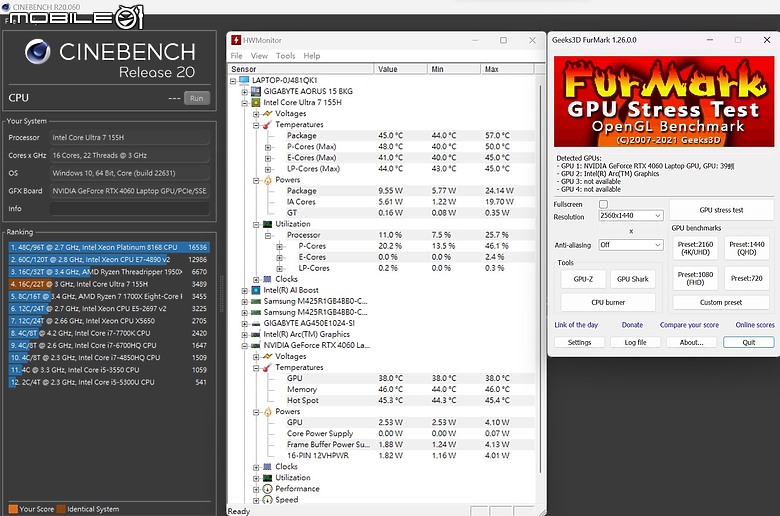Run the Preset:2160 (4K/UHD) benchmark
The width and height of the screenshot is (780, 516).
(695, 248)
